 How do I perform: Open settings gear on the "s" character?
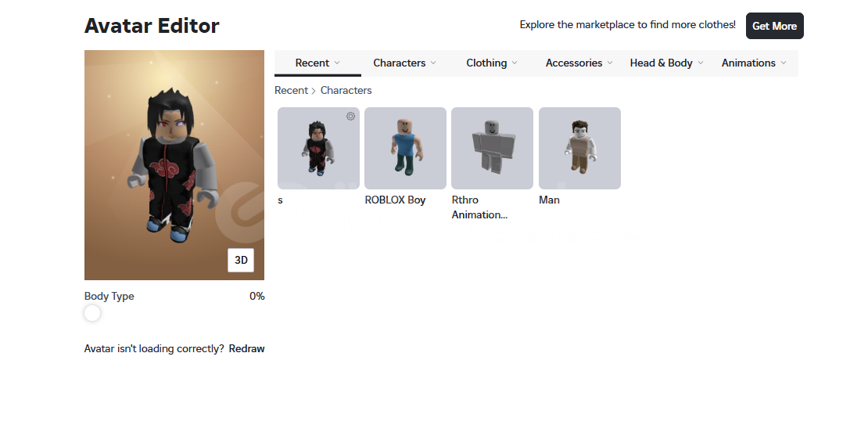[350, 117]
